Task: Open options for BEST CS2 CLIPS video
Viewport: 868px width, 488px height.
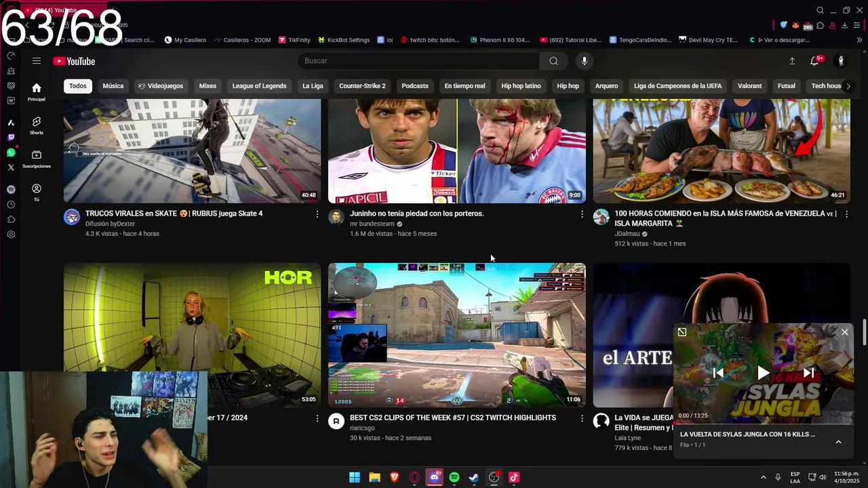Action: (x=581, y=419)
